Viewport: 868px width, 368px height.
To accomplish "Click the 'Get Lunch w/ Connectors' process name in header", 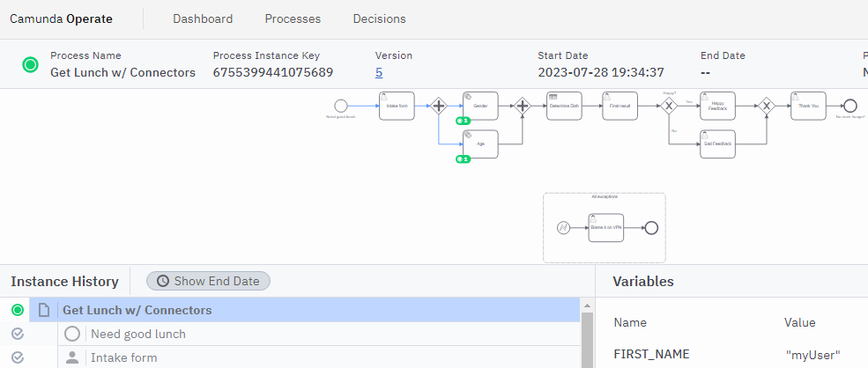I will [122, 72].
